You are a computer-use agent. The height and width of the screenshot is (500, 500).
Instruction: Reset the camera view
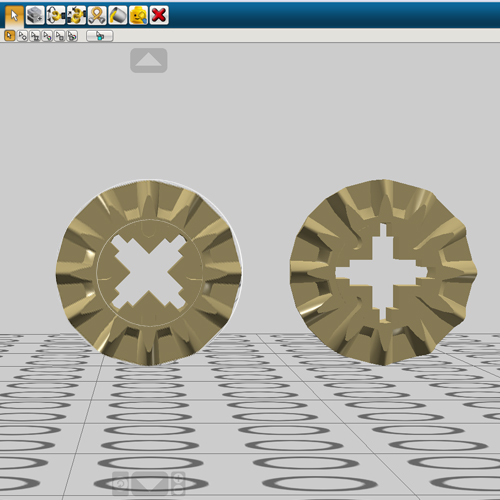coord(121,483)
